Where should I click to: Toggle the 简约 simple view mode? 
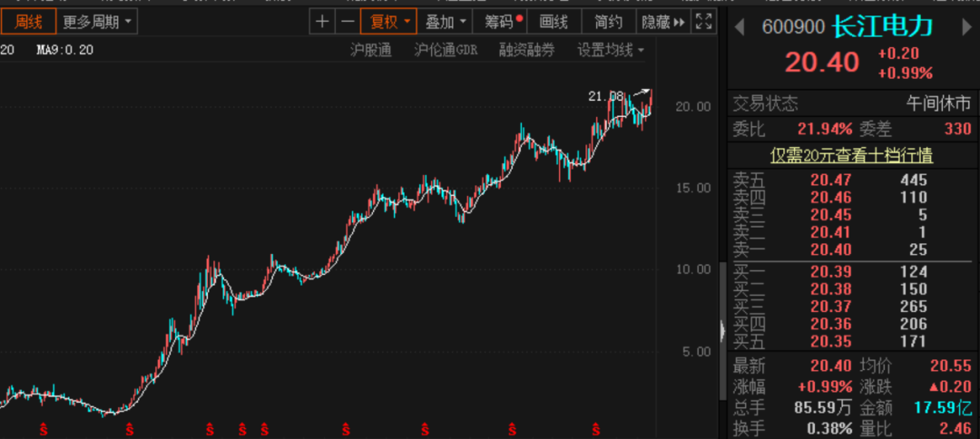pyautogui.click(x=608, y=21)
